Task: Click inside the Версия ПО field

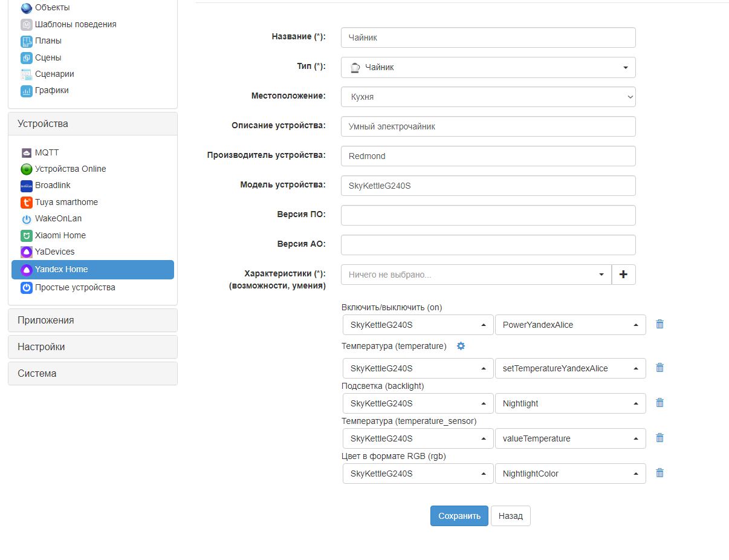Action: pos(488,215)
